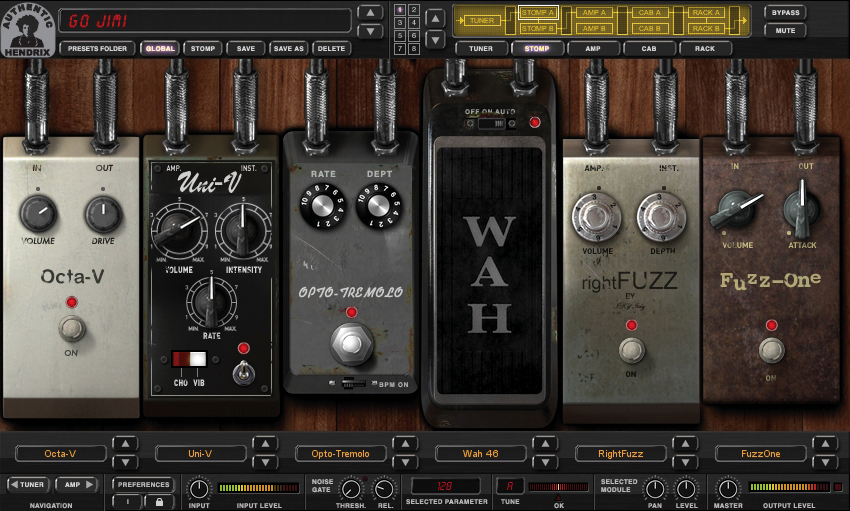Open the Uni-V stomp slot selector
The width and height of the screenshot is (850, 511).
point(201,454)
